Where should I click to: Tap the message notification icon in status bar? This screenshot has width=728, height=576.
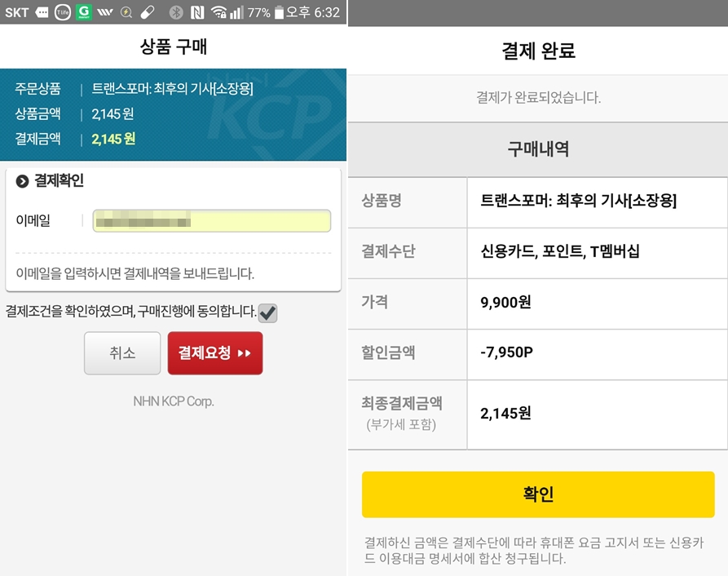(42, 12)
